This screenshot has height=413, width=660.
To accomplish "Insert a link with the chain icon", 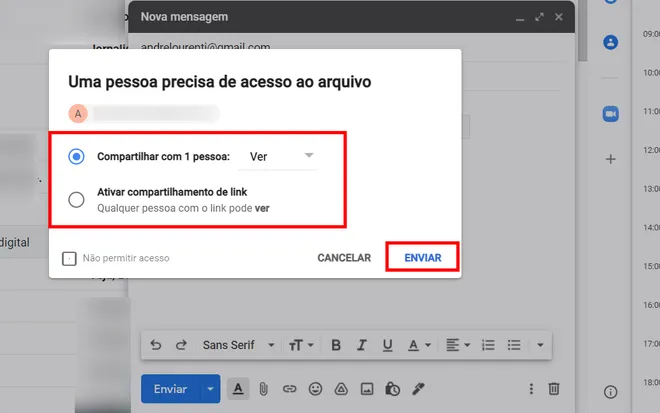I will coord(289,389).
